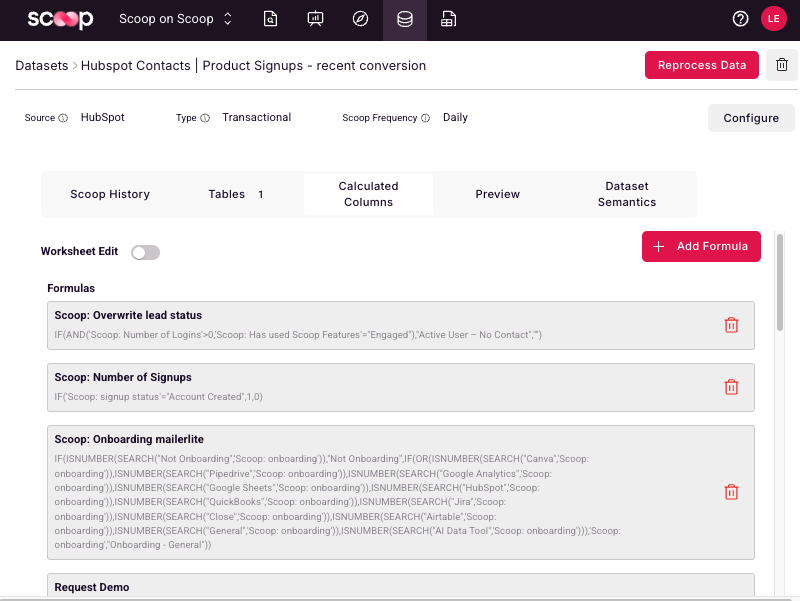The width and height of the screenshot is (800, 601).
Task: Expand the Scoop on Scoop workspace selector
Action: (x=176, y=19)
